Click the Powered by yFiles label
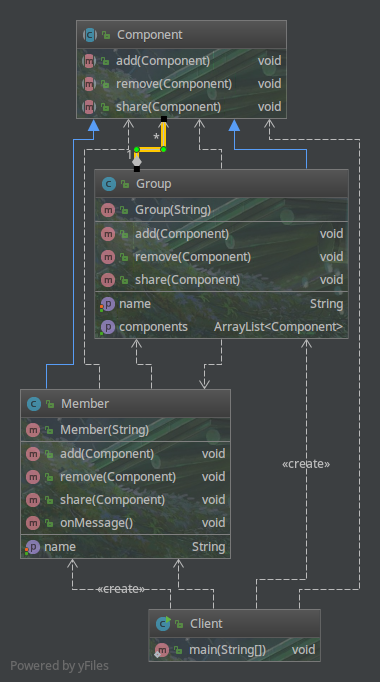The width and height of the screenshot is (380, 682). [59, 665]
